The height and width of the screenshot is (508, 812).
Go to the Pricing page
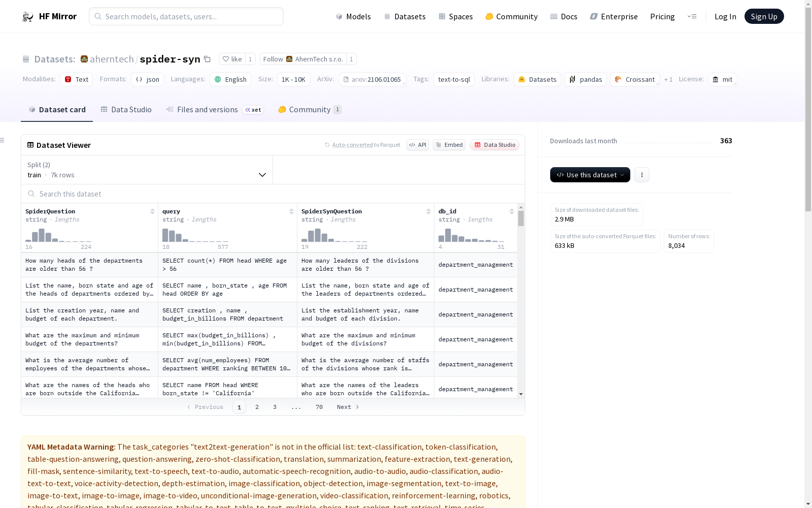coord(662,16)
